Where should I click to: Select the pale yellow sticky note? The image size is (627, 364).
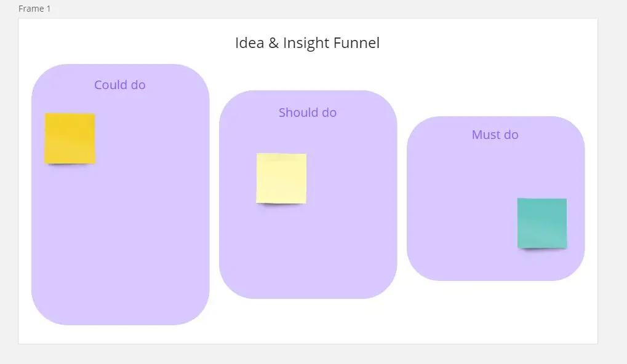(281, 178)
